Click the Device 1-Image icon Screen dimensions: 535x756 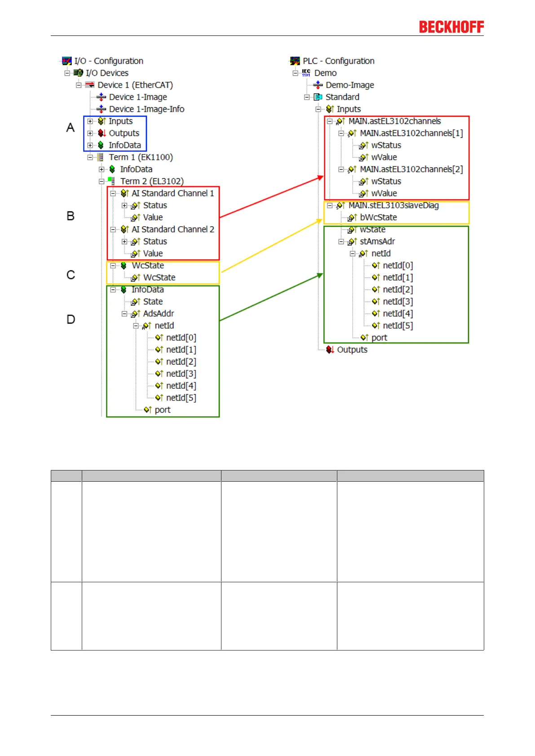click(102, 97)
